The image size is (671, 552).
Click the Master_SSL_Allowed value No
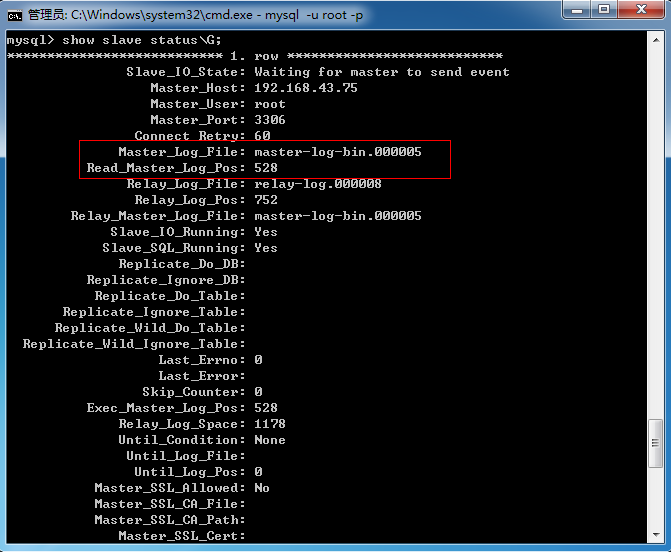tap(262, 488)
